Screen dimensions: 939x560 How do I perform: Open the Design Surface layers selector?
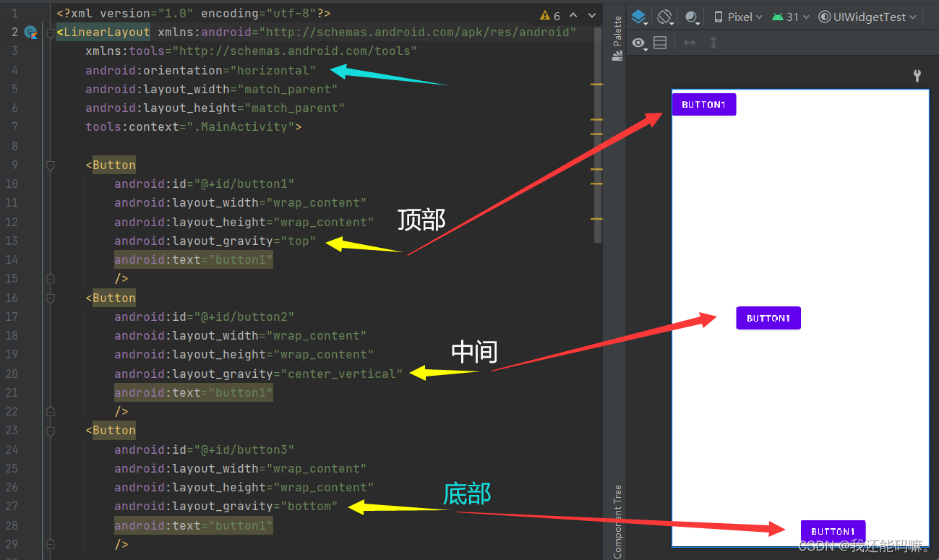coord(638,17)
